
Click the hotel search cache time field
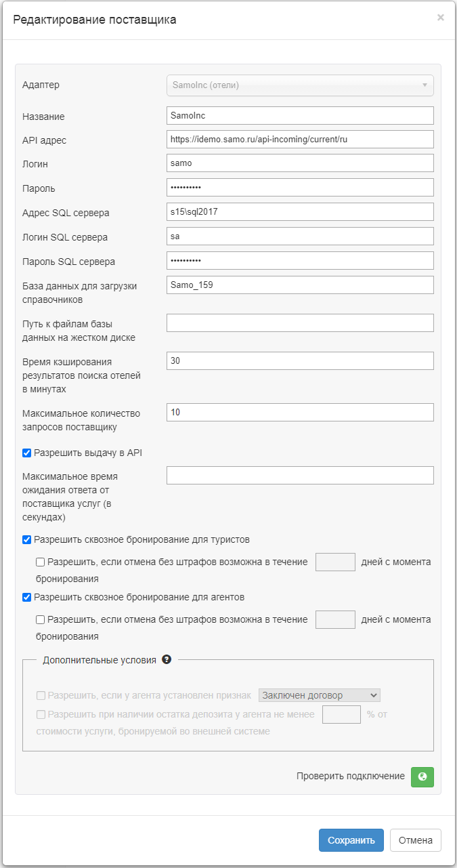click(x=300, y=361)
